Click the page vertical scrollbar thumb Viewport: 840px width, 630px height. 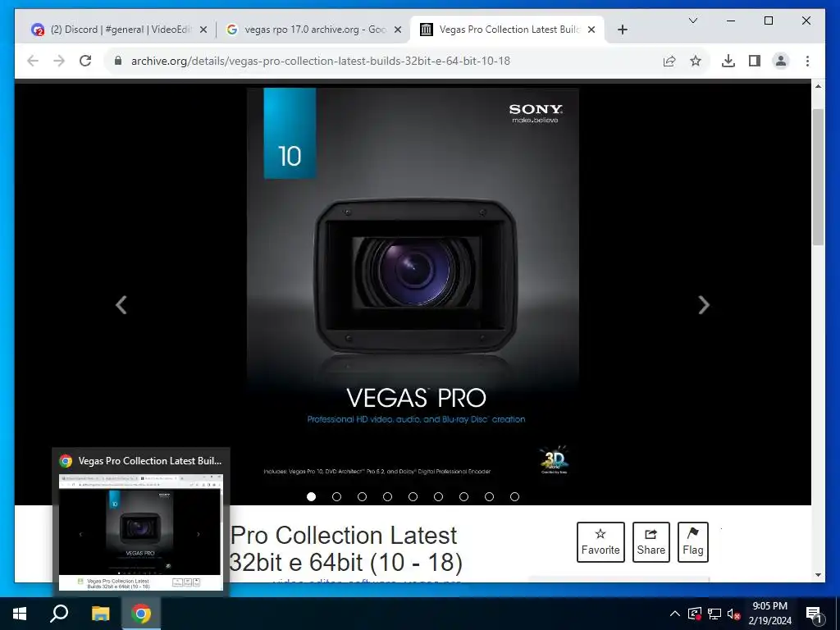pyautogui.click(x=818, y=177)
